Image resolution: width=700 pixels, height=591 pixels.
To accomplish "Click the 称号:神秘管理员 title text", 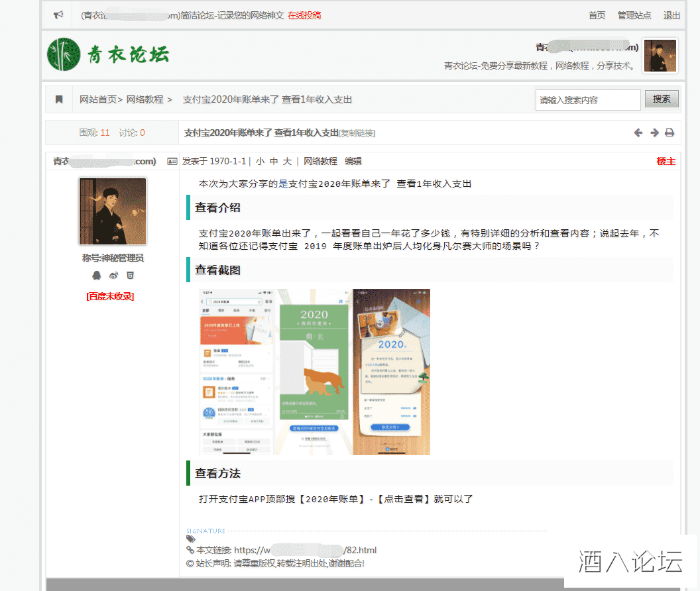I will (x=113, y=258).
